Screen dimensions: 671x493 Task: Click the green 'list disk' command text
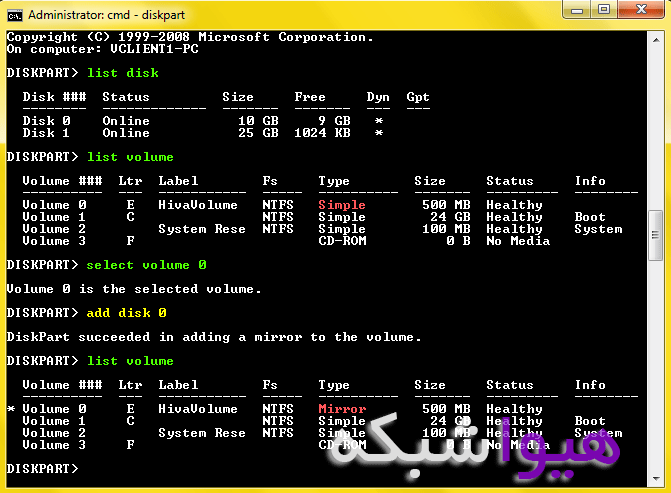pyautogui.click(x=122, y=73)
